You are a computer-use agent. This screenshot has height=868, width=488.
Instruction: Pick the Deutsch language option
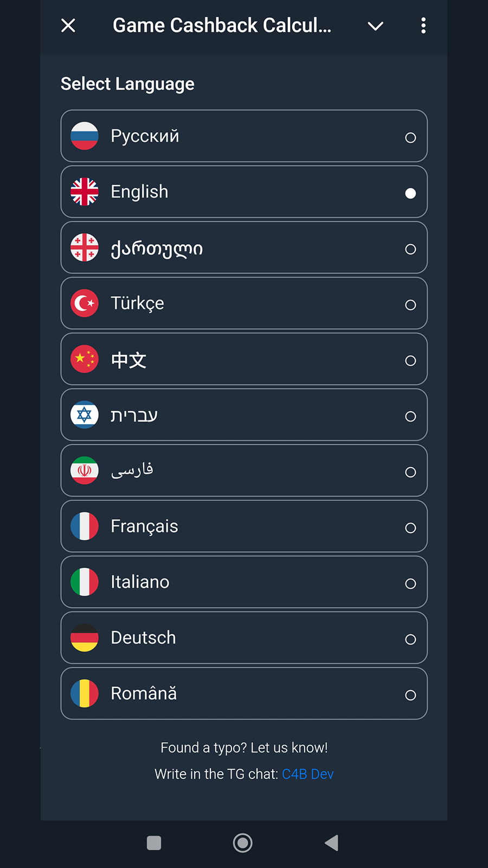pyautogui.click(x=244, y=638)
